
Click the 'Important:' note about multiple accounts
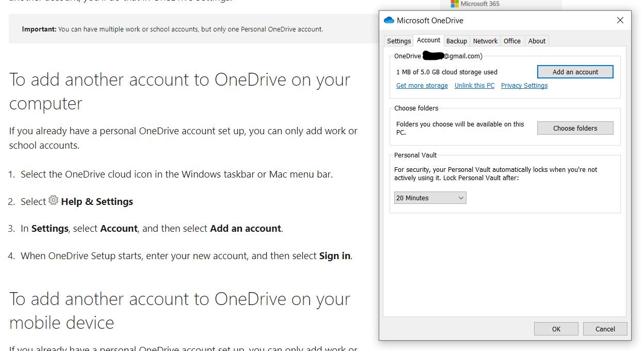[172, 29]
